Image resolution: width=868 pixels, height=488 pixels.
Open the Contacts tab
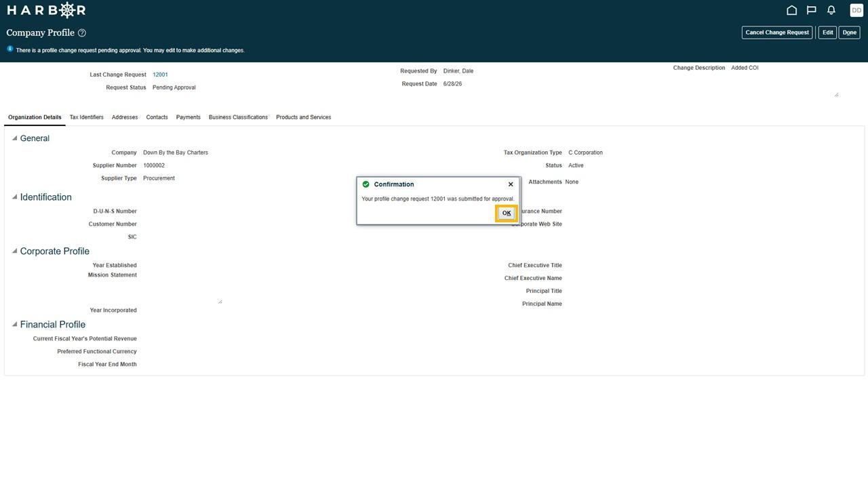tap(157, 117)
